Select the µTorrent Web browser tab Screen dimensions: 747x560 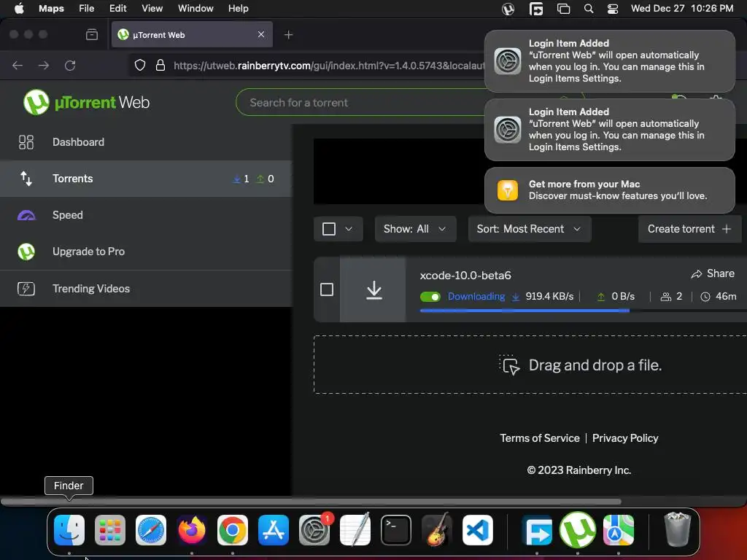[x=192, y=35]
